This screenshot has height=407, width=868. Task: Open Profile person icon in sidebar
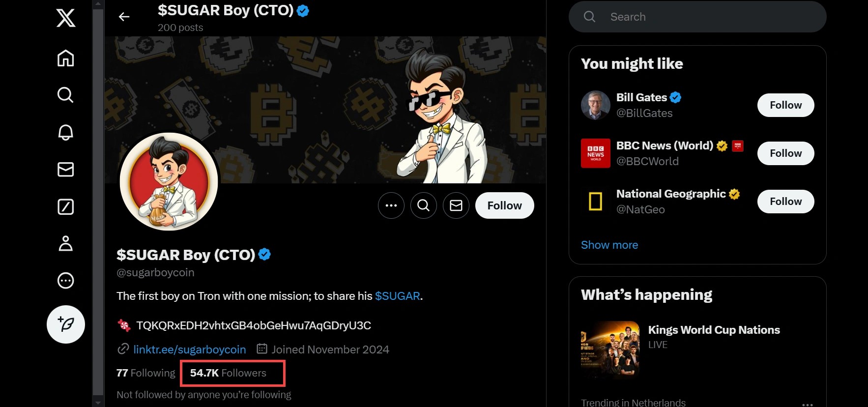coord(66,244)
